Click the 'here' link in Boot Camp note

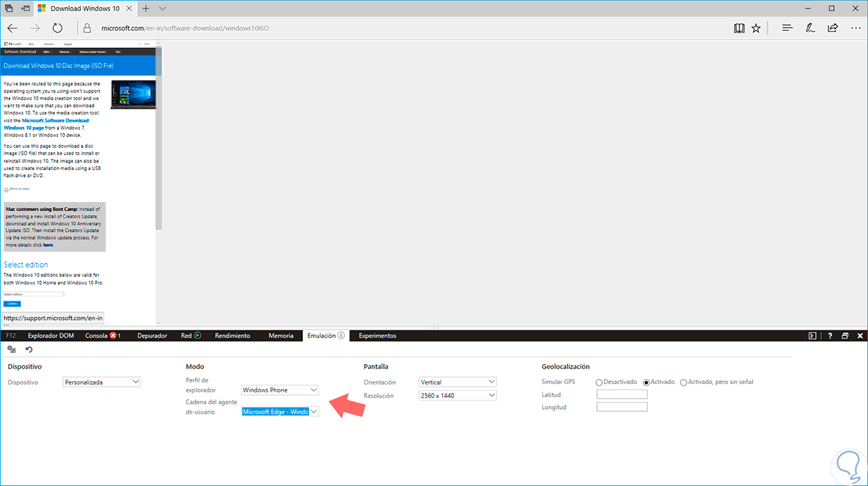click(x=48, y=245)
